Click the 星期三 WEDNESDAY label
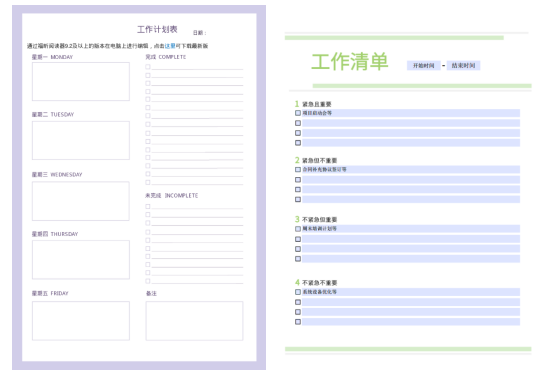 pos(57,174)
